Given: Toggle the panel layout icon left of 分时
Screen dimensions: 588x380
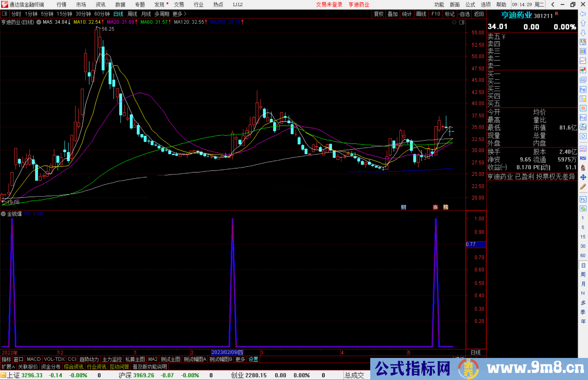Looking at the screenshot, I should click(x=4, y=14).
